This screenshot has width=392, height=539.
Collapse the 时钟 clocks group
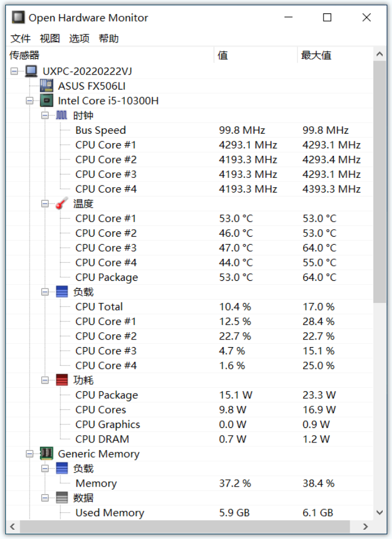[45, 116]
